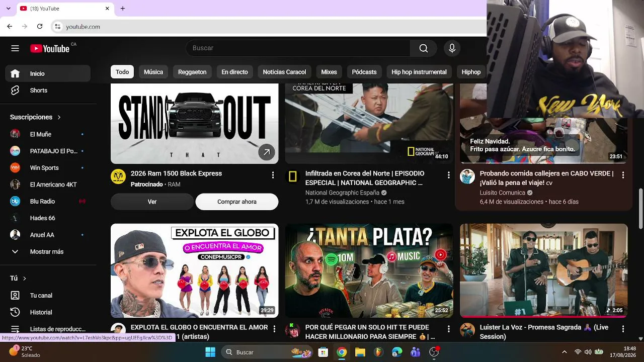644x362 pixels.
Task: Focus the YouTube Buscar search field
Action: point(298,48)
